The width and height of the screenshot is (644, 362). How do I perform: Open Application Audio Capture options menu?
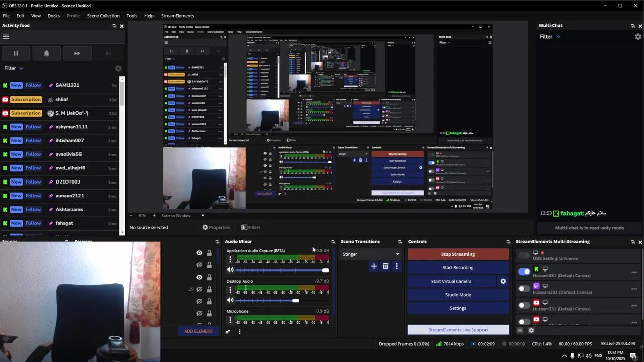tap(230, 260)
